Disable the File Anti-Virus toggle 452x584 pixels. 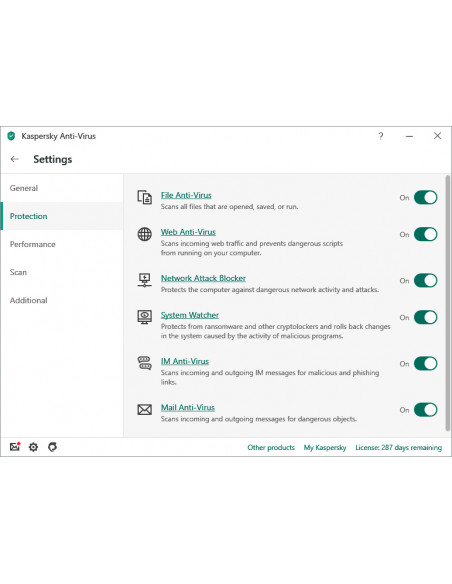[425, 197]
